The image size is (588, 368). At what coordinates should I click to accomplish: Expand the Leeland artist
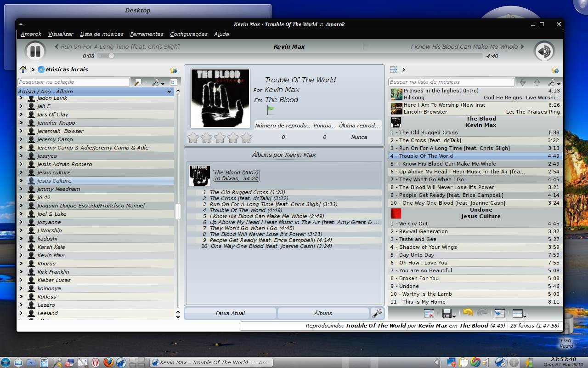pyautogui.click(x=21, y=313)
